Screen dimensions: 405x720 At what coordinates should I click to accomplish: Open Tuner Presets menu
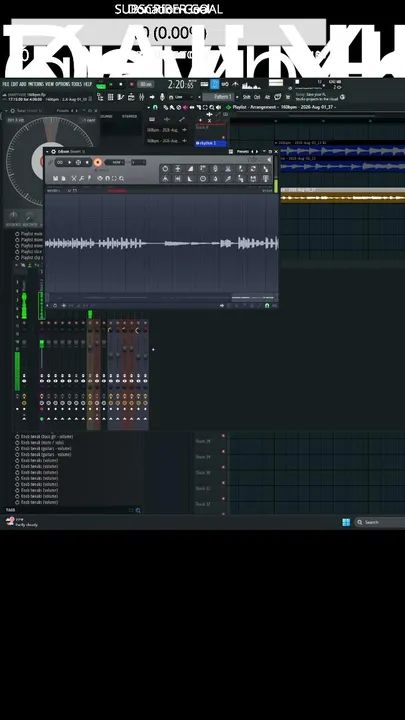point(63,111)
